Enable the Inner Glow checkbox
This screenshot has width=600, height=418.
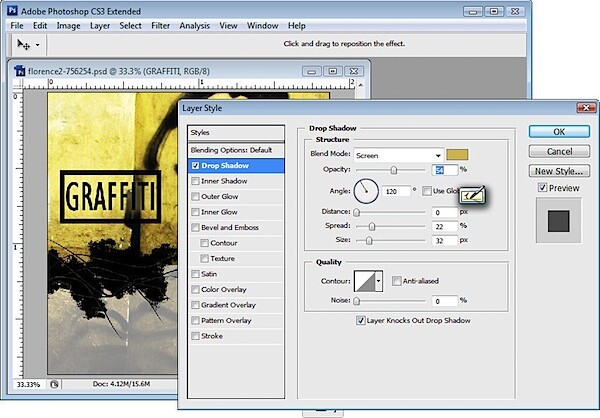tap(196, 212)
